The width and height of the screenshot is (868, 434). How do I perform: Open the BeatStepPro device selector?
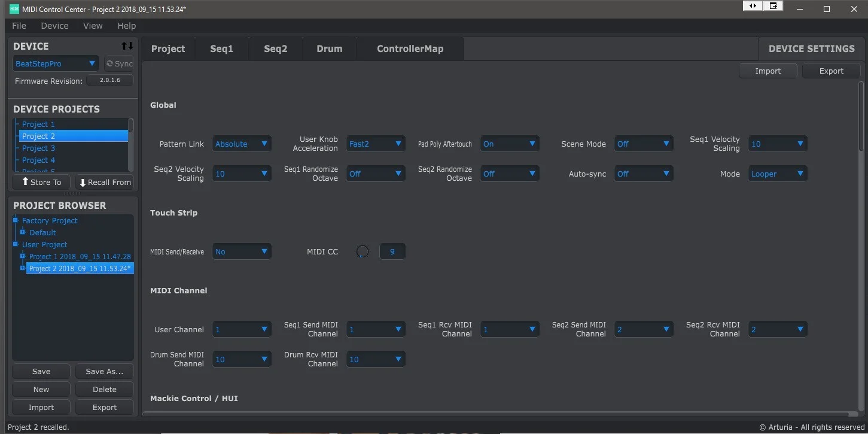(56, 63)
